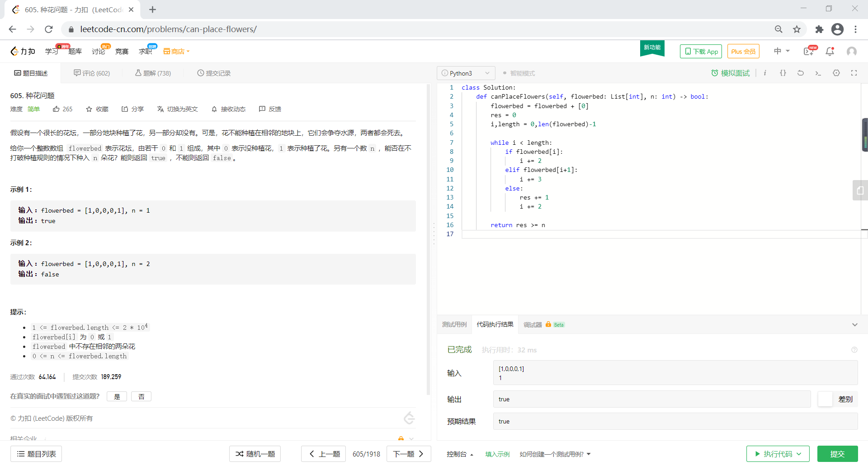The width and height of the screenshot is (868, 466).
Task: Click 填入示例 link
Action: tap(497, 454)
